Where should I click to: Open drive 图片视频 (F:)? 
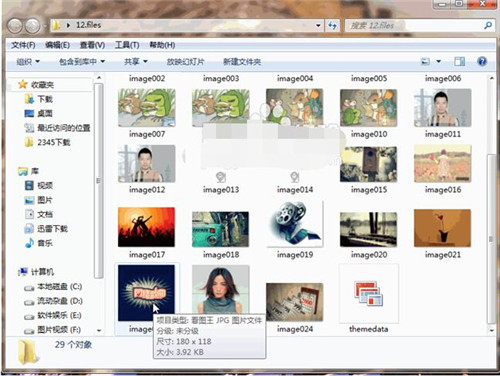pos(53,330)
